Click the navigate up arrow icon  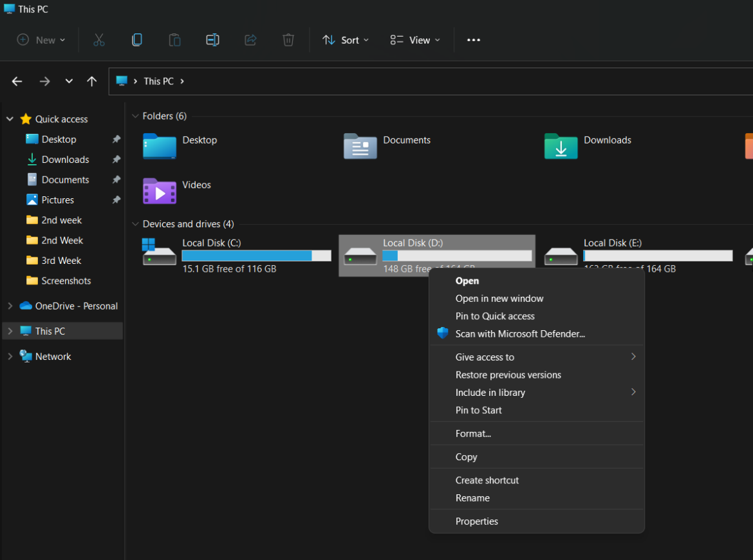tap(91, 81)
